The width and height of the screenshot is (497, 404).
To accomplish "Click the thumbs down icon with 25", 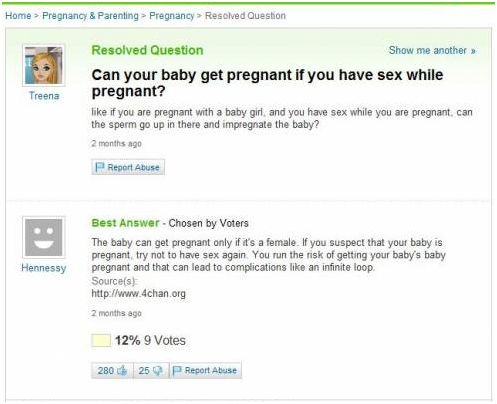I will (x=157, y=370).
